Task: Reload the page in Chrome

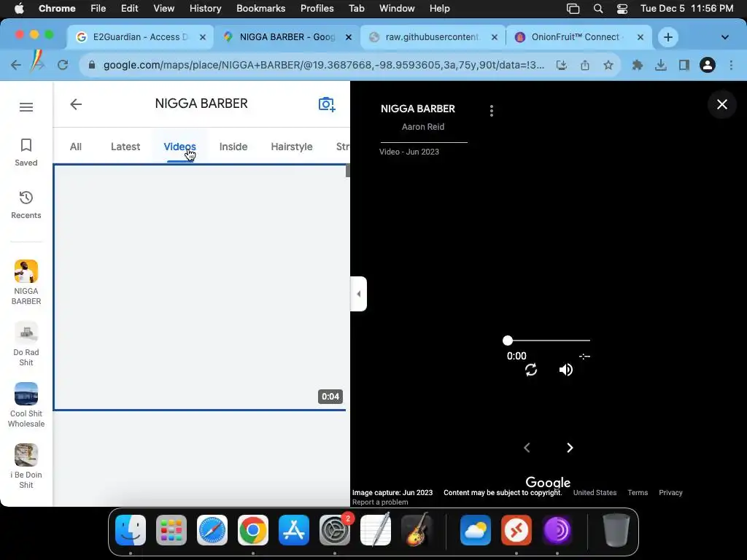Action: pos(63,65)
